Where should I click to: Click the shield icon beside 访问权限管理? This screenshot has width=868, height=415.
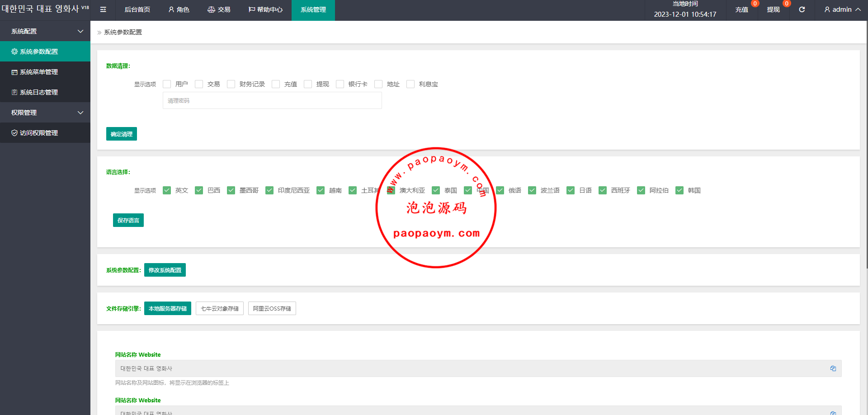(x=14, y=133)
